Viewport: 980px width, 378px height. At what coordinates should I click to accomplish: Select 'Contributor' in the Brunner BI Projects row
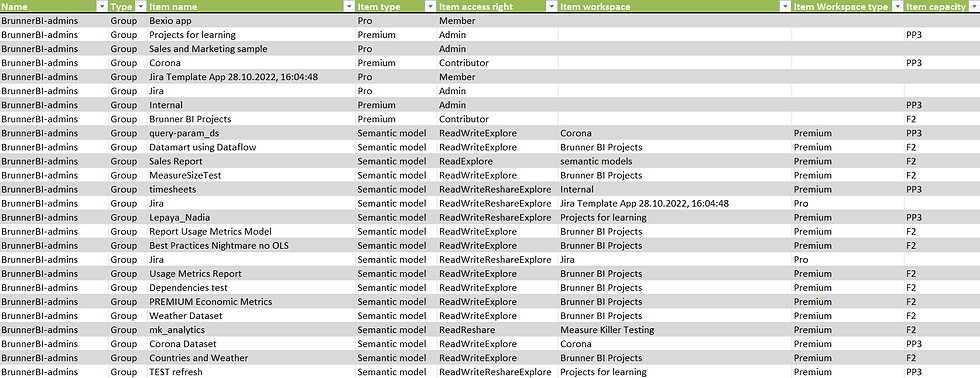point(497,119)
